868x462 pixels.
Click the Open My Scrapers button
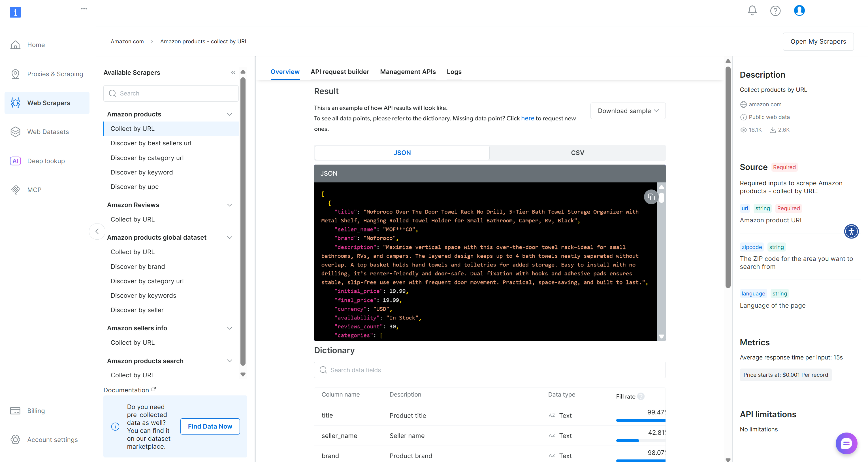click(x=818, y=41)
